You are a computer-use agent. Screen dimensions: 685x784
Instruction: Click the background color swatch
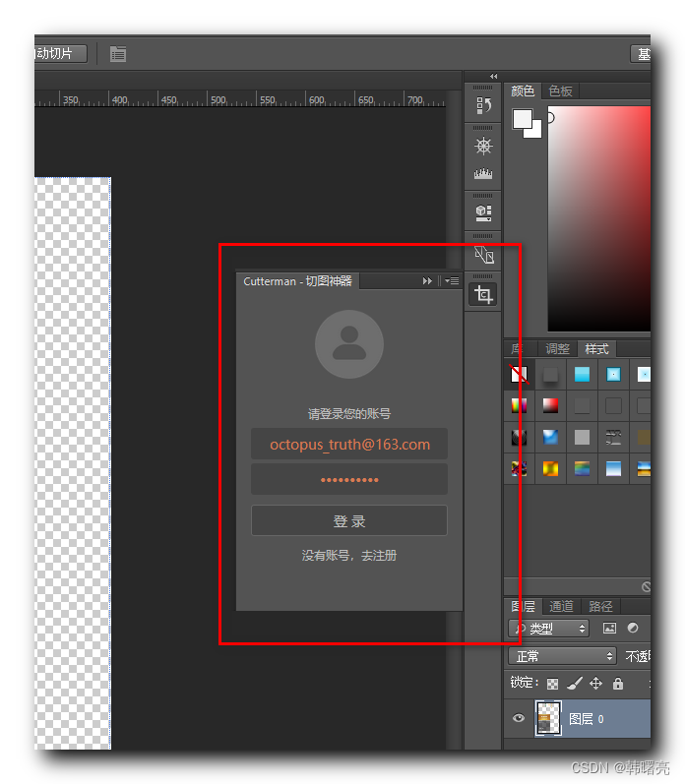click(x=535, y=131)
